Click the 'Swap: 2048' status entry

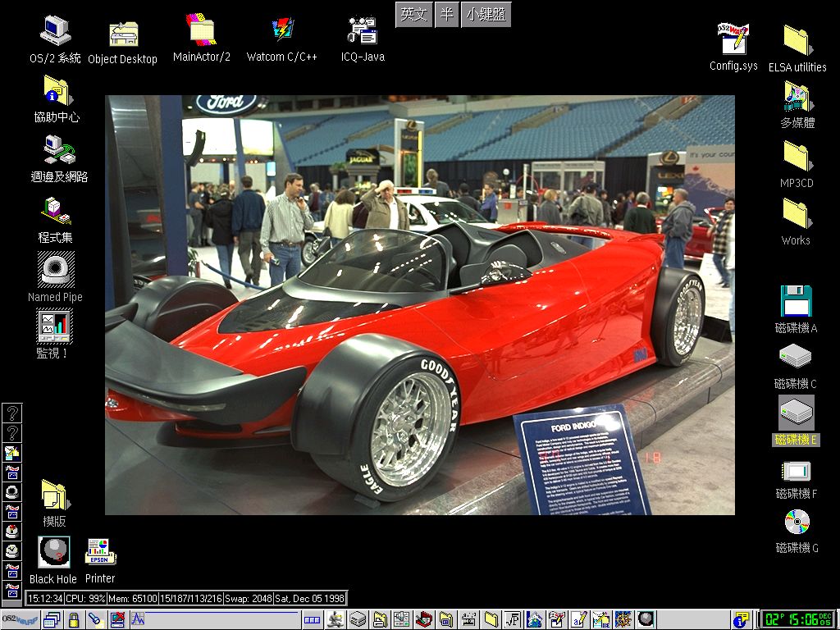(248, 598)
